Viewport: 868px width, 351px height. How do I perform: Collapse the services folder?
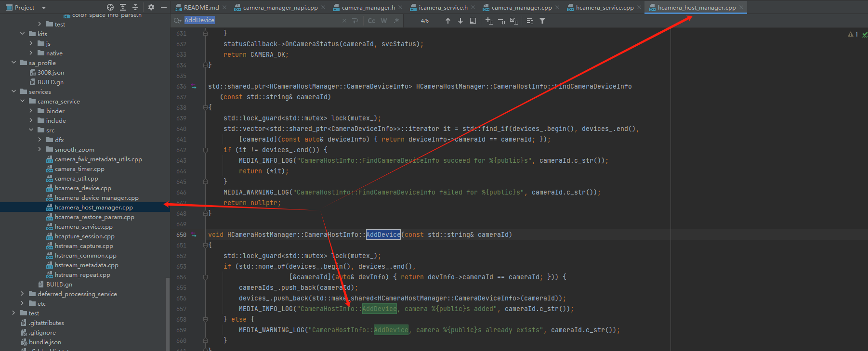pyautogui.click(x=13, y=91)
